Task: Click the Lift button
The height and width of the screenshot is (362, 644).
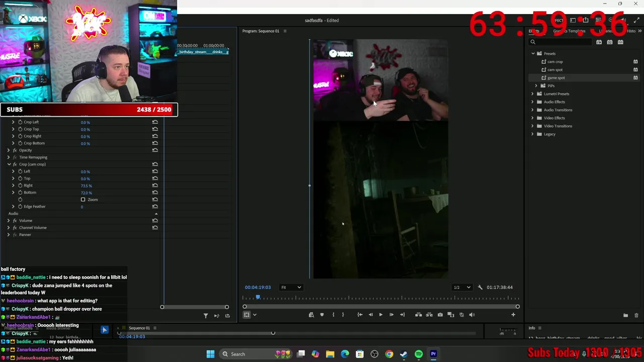Action: pyautogui.click(x=418, y=315)
